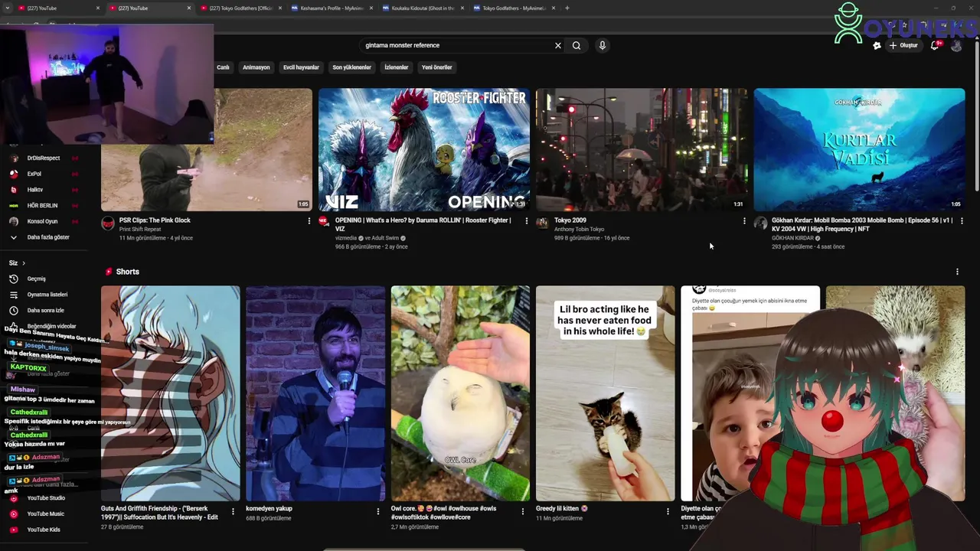Open options menu for Tokyo 2009 video
This screenshot has height=551, width=980.
point(744,220)
